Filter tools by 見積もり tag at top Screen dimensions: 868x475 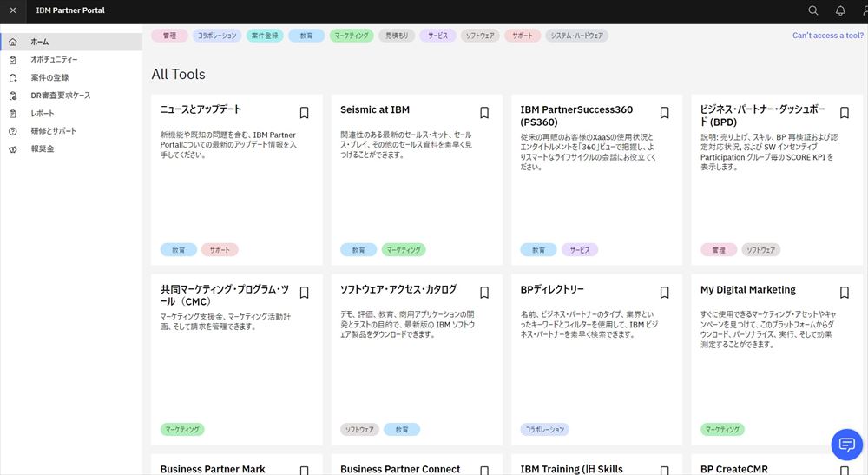click(397, 36)
